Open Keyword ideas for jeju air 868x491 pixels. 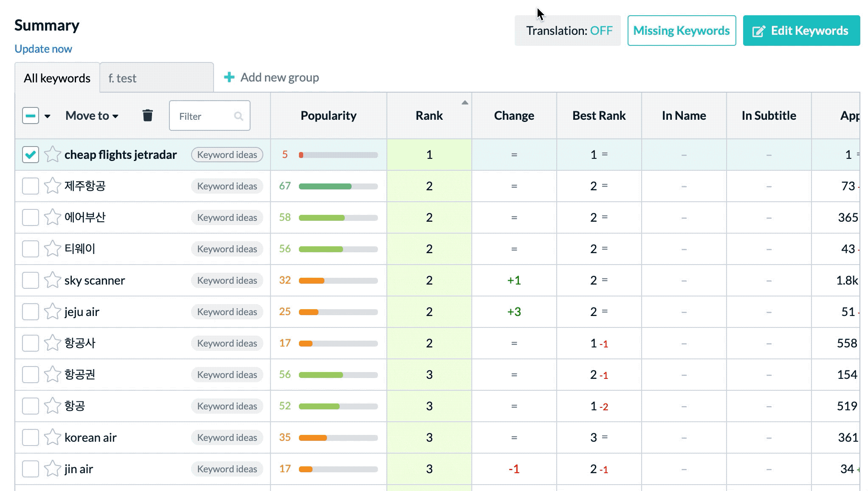(x=227, y=312)
